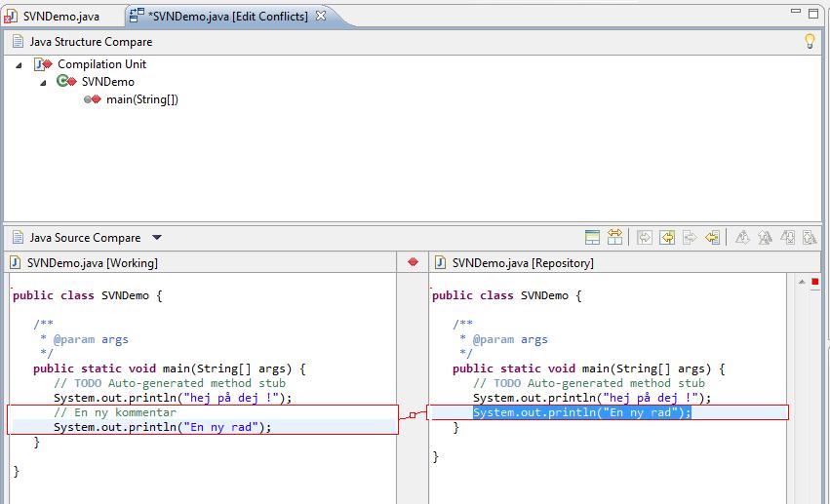Collapse the SVNDemo class tree node
The width and height of the screenshot is (830, 504).
click(44, 83)
